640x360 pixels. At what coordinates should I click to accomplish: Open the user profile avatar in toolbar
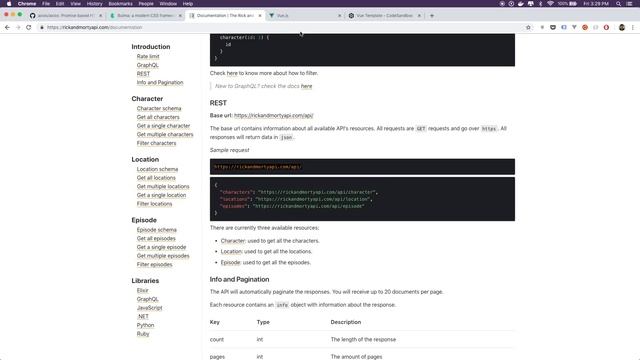(622, 27)
